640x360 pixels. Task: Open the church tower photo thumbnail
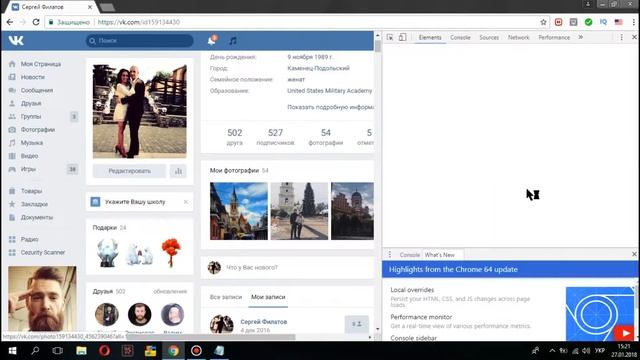(239, 211)
